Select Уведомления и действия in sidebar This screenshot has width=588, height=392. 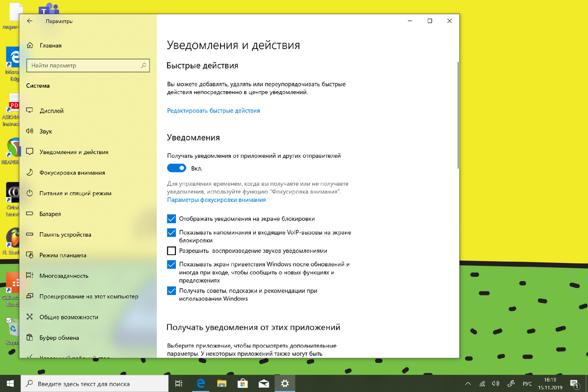click(x=73, y=152)
